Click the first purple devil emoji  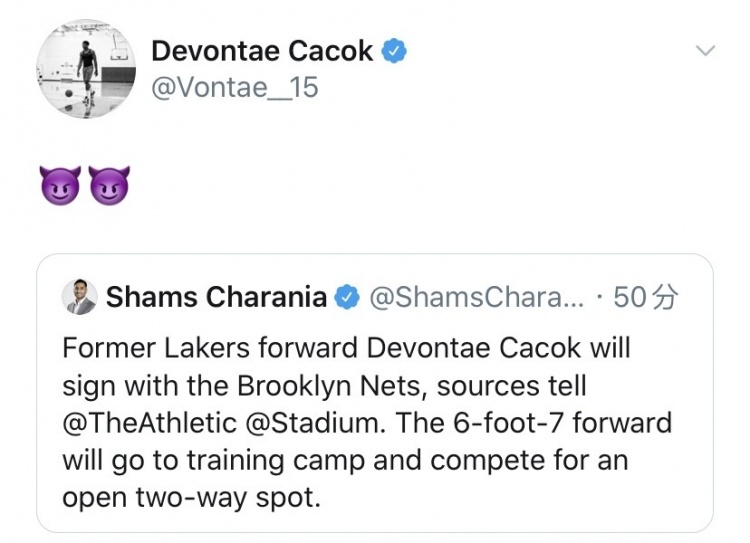coord(60,186)
